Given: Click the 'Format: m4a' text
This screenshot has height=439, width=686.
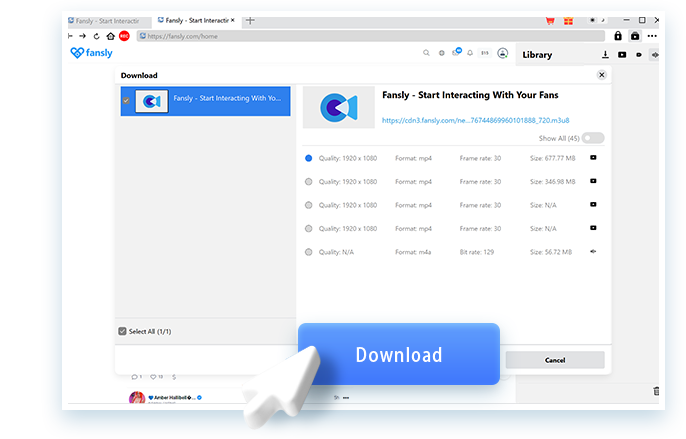Looking at the screenshot, I should pyautogui.click(x=413, y=252).
